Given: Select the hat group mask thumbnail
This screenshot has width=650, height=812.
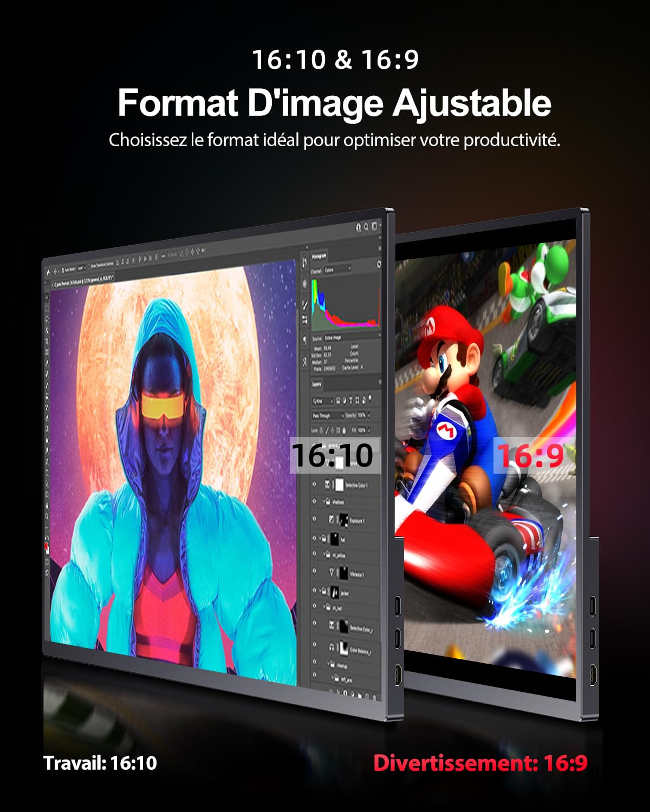Looking at the screenshot, I should click(335, 539).
